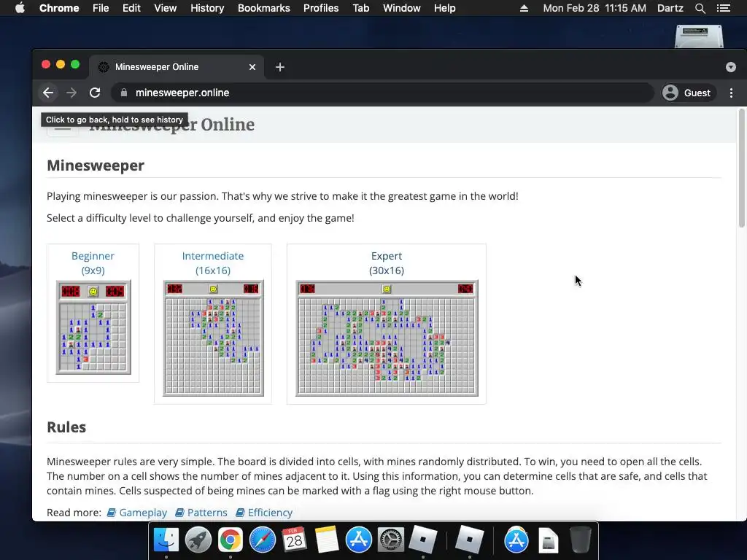Click the browser back arrow
The width and height of the screenshot is (747, 560).
coord(48,93)
